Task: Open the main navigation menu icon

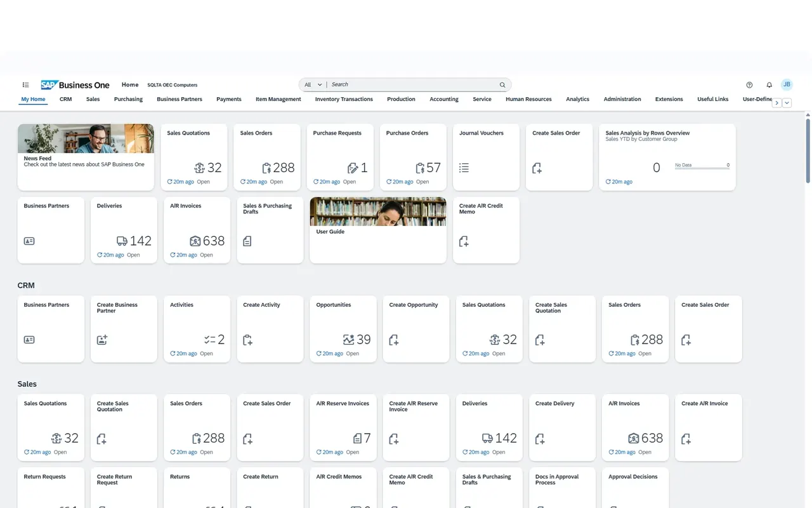Action: coord(25,85)
